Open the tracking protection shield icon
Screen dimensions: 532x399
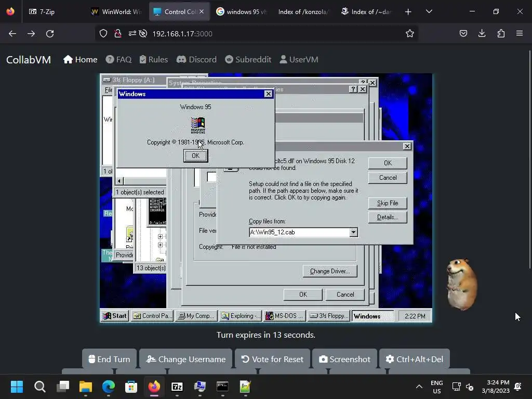click(x=103, y=33)
